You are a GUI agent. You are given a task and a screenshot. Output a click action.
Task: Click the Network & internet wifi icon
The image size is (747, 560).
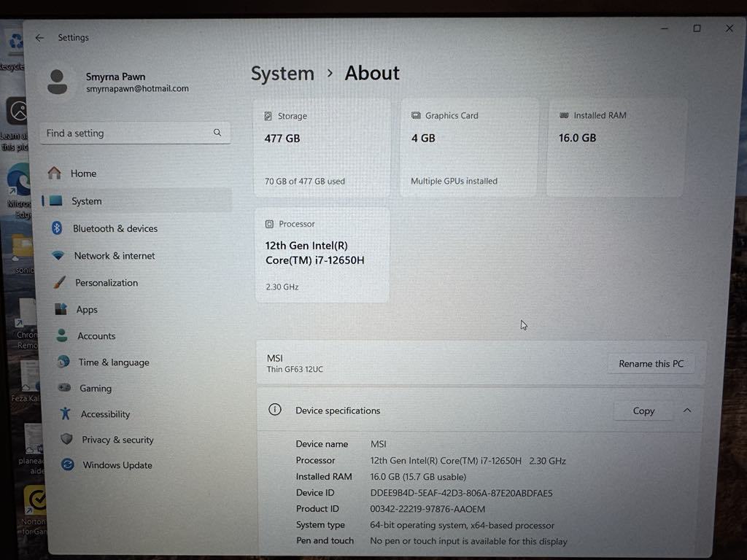tap(58, 256)
